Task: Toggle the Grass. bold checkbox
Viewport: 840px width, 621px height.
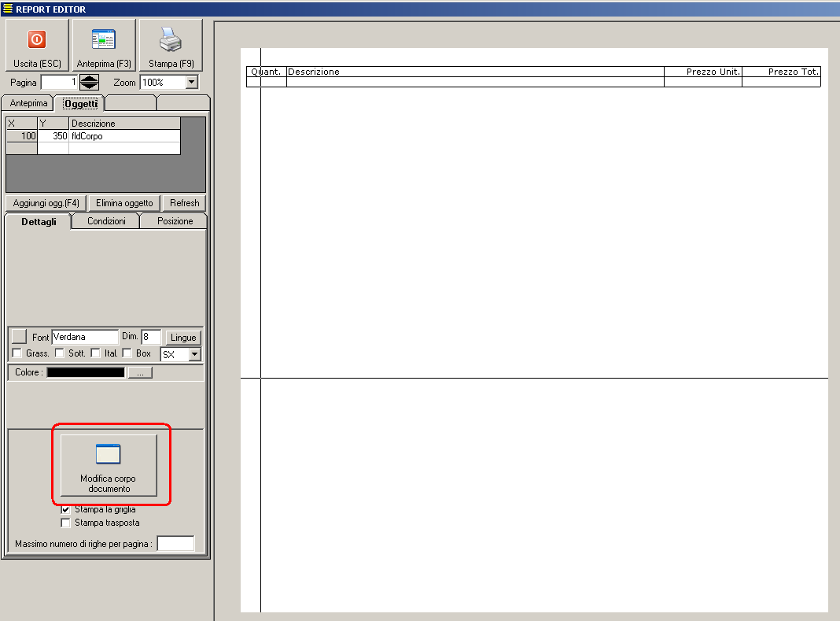Action: (17, 353)
